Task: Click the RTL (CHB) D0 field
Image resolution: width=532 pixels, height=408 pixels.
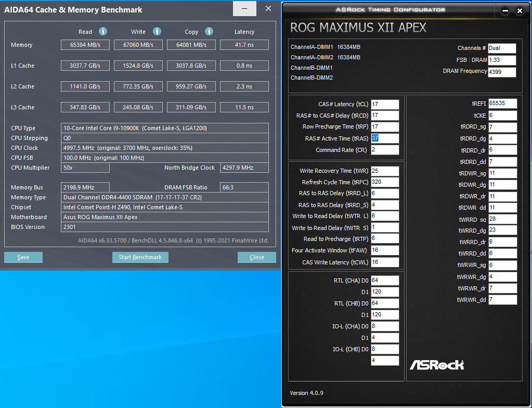Action: pyautogui.click(x=385, y=303)
